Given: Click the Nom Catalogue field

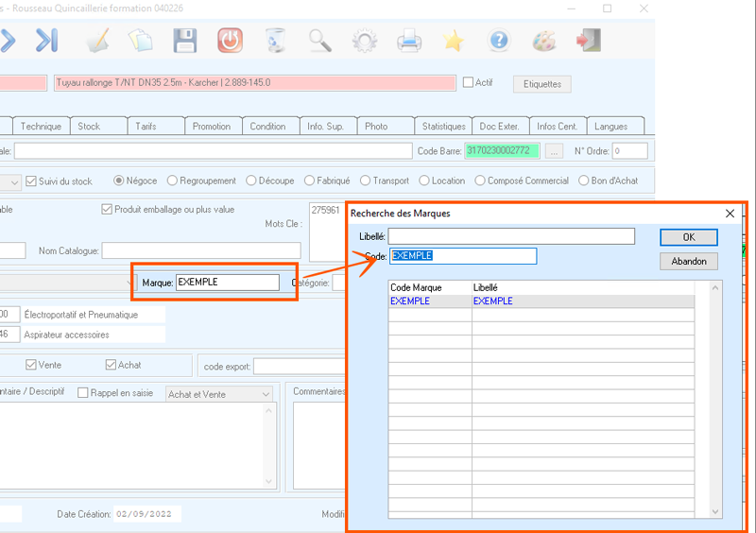Looking at the screenshot, I should pyautogui.click(x=201, y=250).
